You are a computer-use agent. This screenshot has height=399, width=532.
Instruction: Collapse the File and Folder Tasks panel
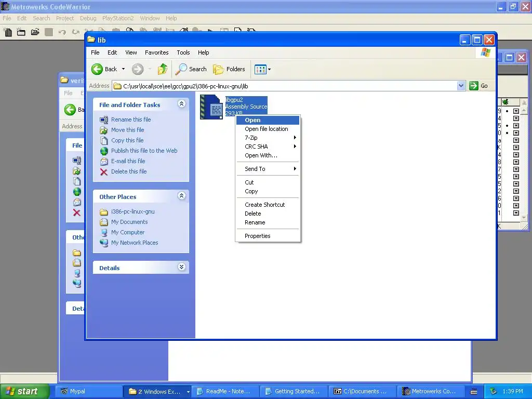pos(181,104)
